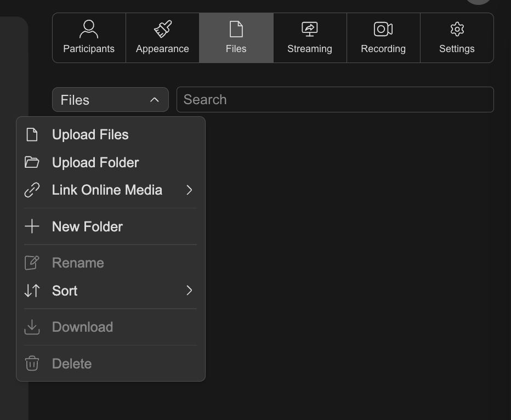The width and height of the screenshot is (511, 420).
Task: Expand the Link Online Media submenu arrow
Action: click(x=189, y=190)
